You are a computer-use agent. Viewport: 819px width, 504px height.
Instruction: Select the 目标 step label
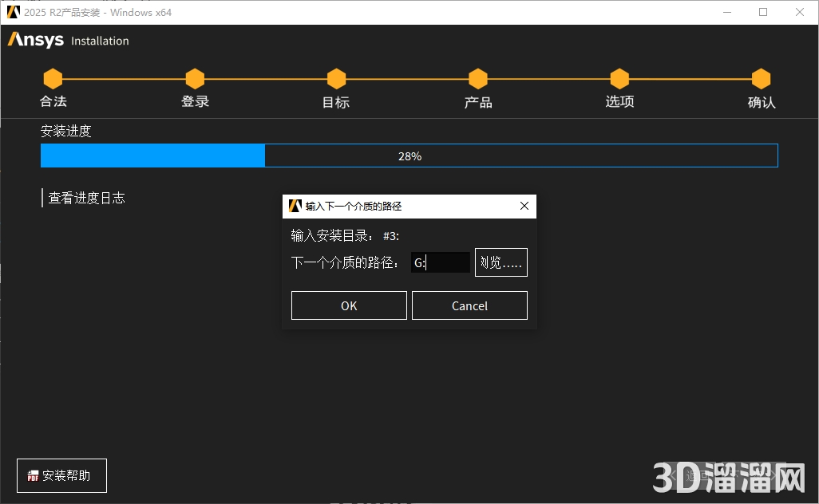coord(336,102)
